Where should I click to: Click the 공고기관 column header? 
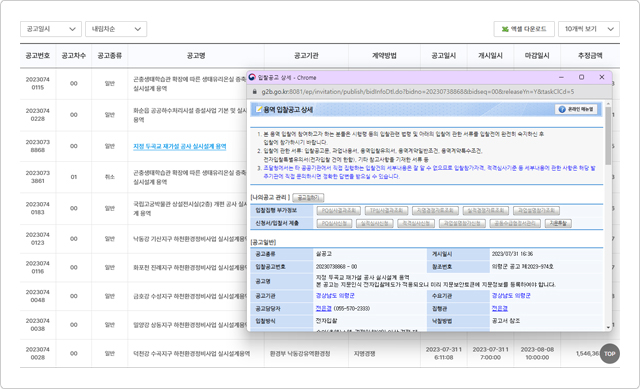point(306,56)
